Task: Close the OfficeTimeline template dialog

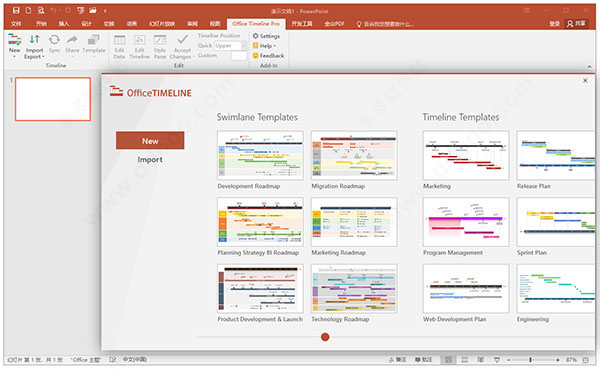Action: click(585, 80)
